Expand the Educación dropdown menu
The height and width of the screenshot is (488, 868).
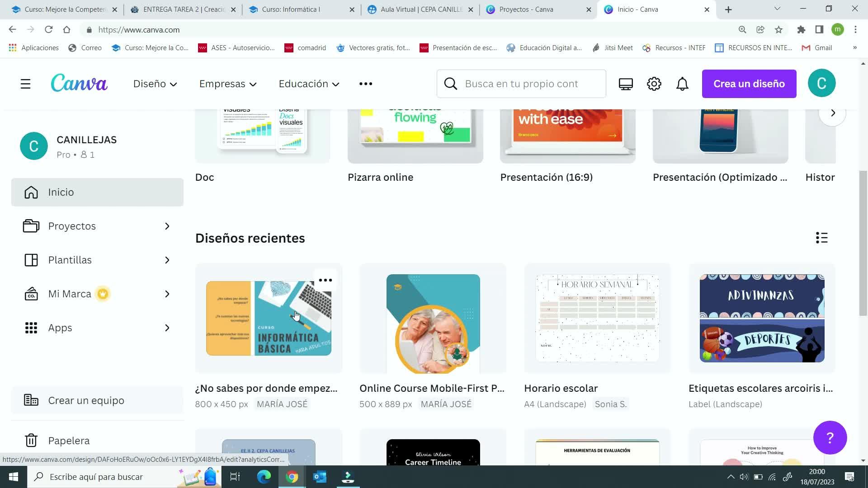(x=309, y=84)
